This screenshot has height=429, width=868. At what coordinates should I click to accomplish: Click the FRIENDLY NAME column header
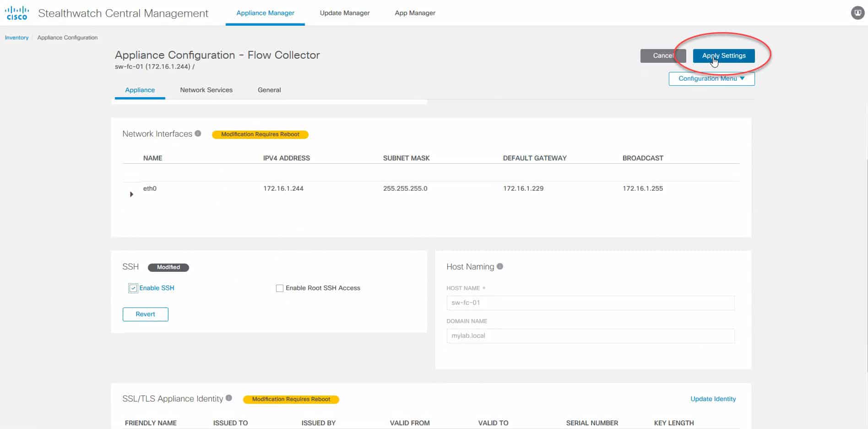coord(151,423)
